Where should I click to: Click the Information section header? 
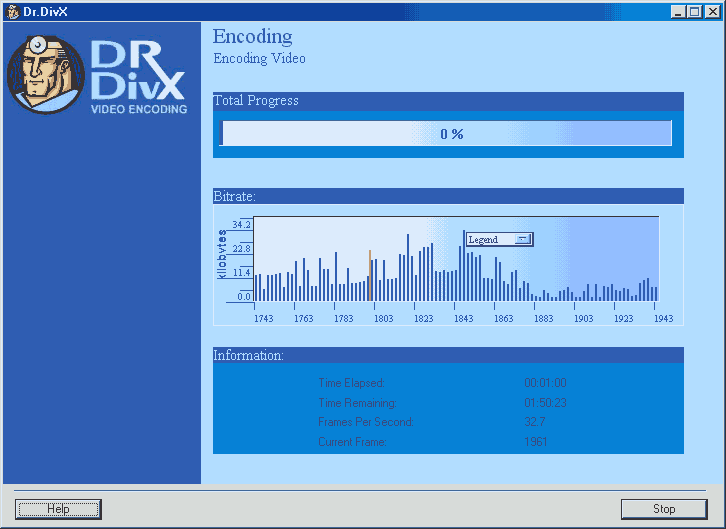(248, 355)
